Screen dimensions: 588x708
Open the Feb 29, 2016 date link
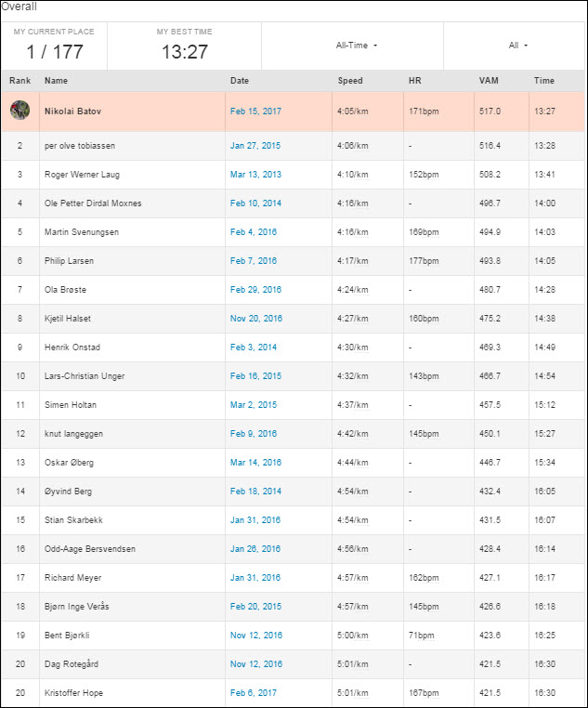click(x=255, y=290)
